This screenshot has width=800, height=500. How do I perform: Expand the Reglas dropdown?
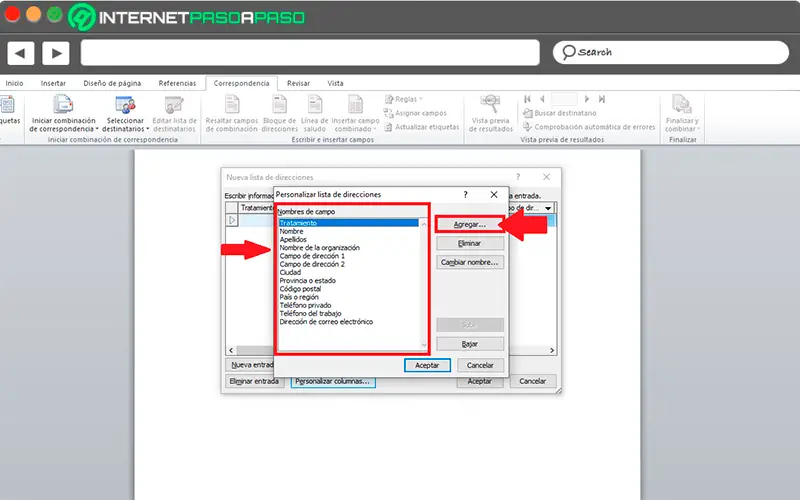click(404, 99)
